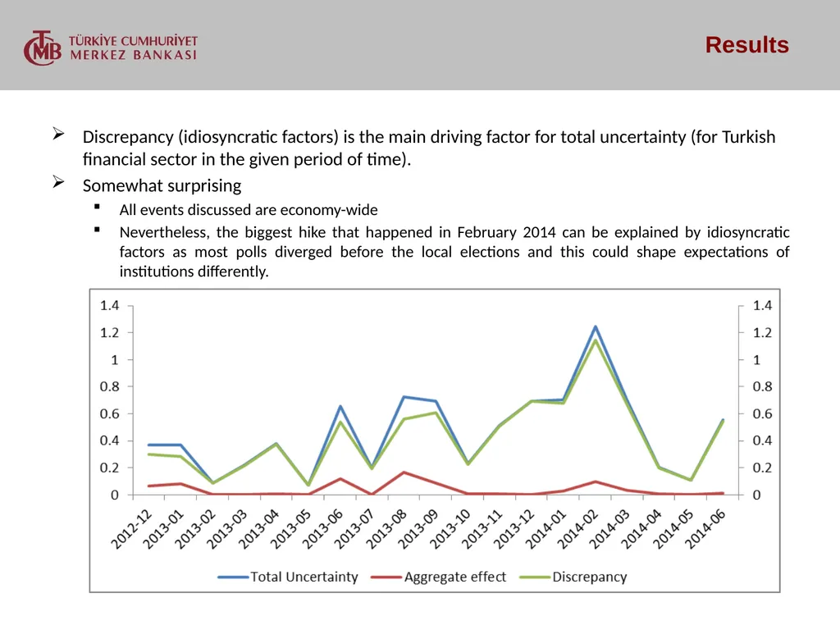This screenshot has width=840, height=630.
Task: Click the 'Discrepancy (idiosyncratic factors)' bullet paragraph
Action: point(428,148)
